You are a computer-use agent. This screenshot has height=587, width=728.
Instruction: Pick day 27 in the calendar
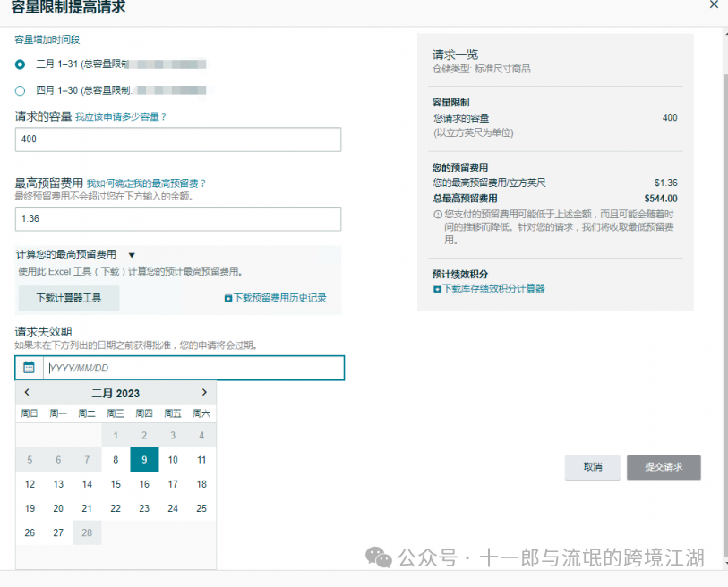point(58,532)
